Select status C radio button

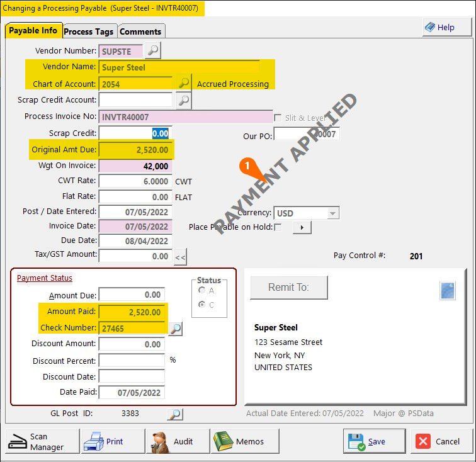point(201,304)
